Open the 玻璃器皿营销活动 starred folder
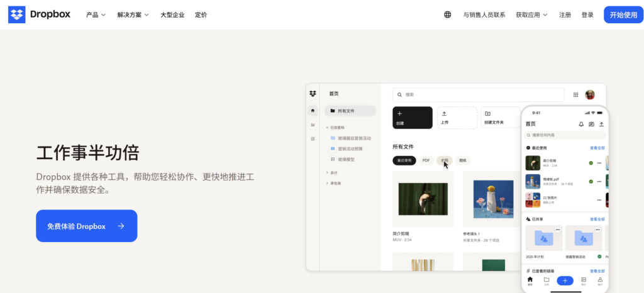 [x=350, y=138]
